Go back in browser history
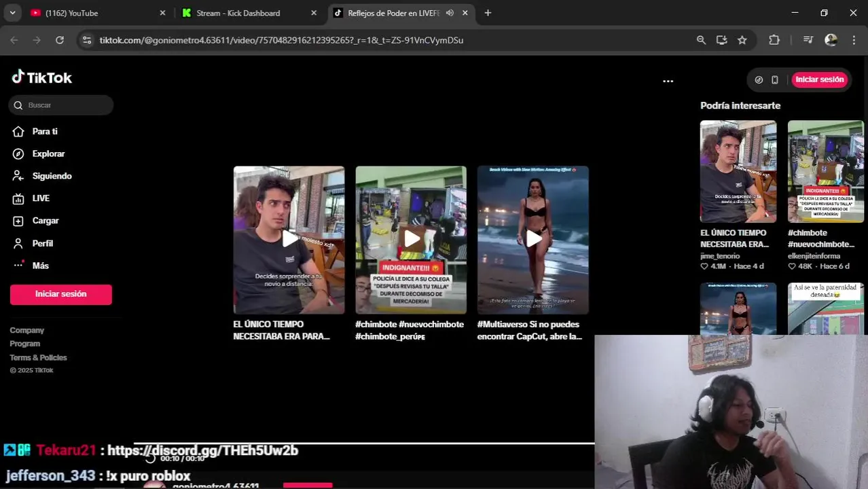The height and width of the screenshot is (489, 868). tap(14, 40)
